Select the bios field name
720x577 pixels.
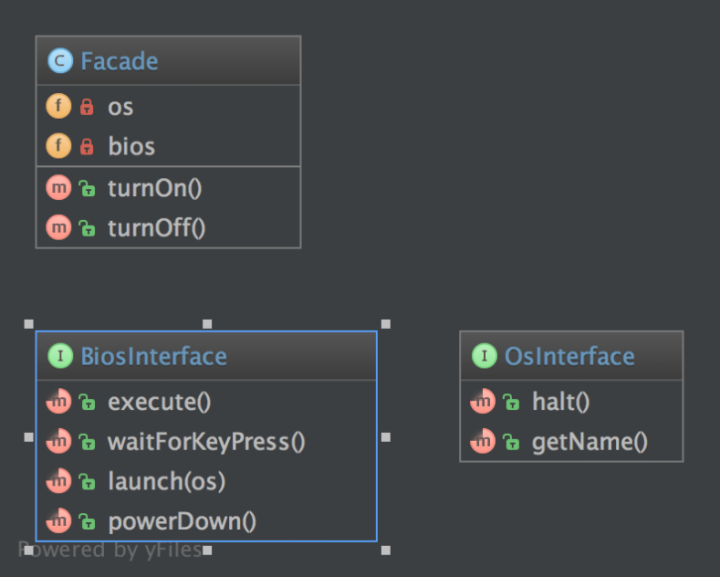point(131,146)
